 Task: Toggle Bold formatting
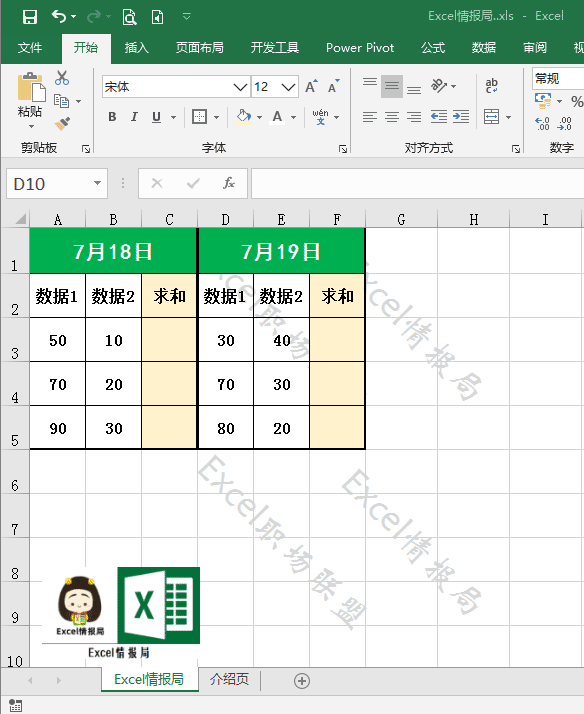[x=112, y=117]
